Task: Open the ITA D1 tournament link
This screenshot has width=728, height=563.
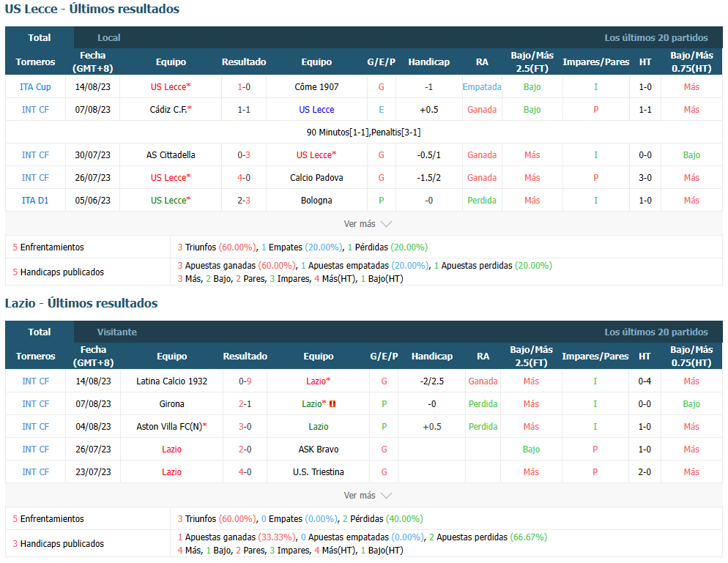Action: point(35,201)
